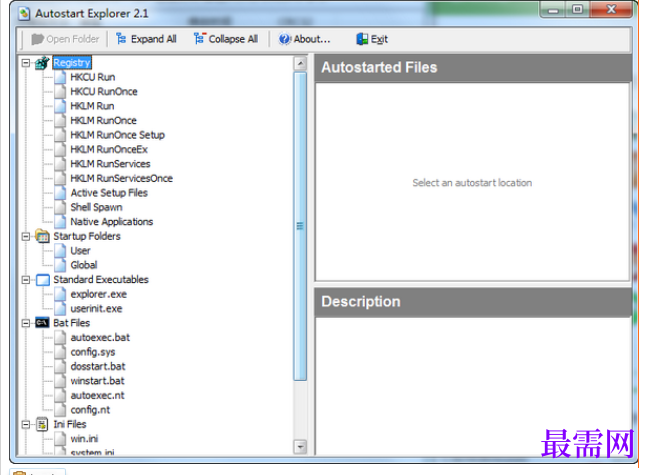The width and height of the screenshot is (653, 475).
Task: Click the Standard Executables window icon
Action: (42, 280)
